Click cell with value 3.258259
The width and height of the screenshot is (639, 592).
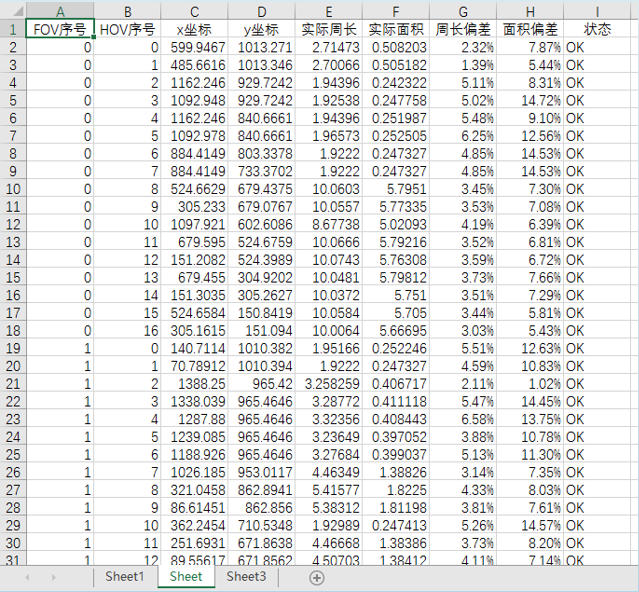[329, 383]
